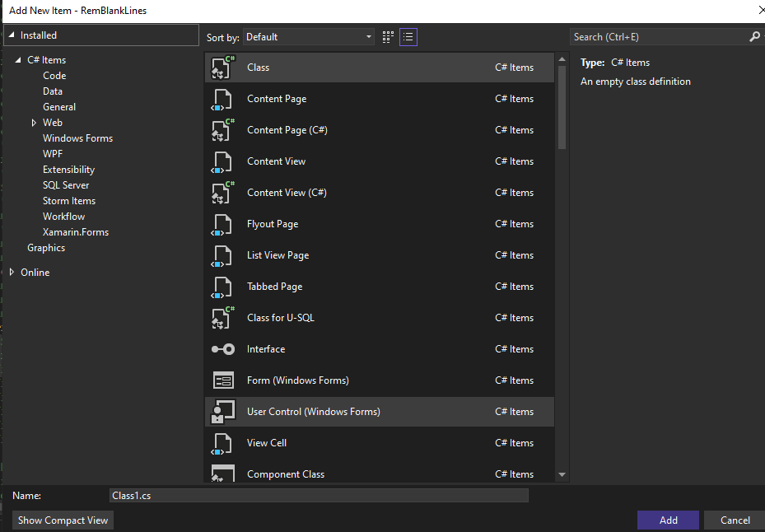Click the View Cell template icon
The height and width of the screenshot is (532, 765).
pyautogui.click(x=222, y=443)
